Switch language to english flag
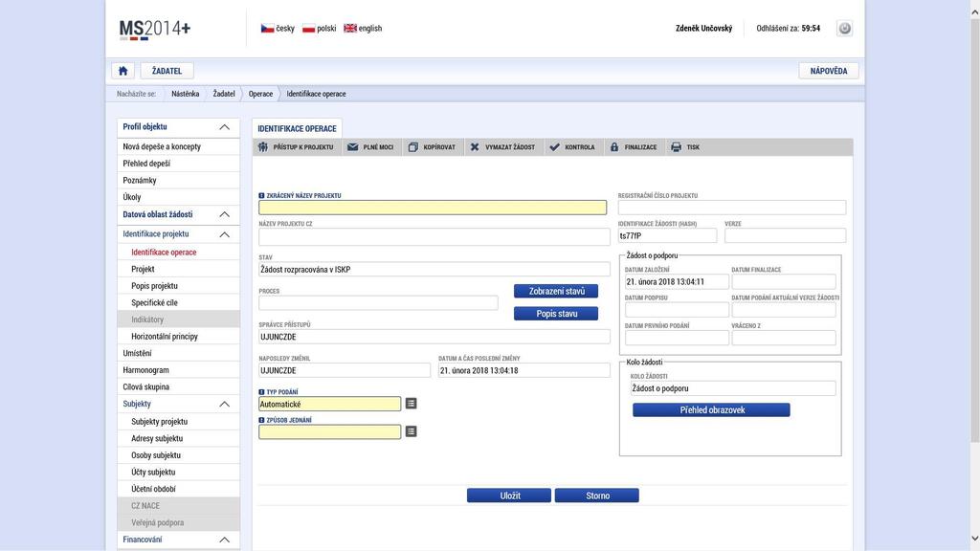Image resolution: width=980 pixels, height=551 pixels. [350, 28]
